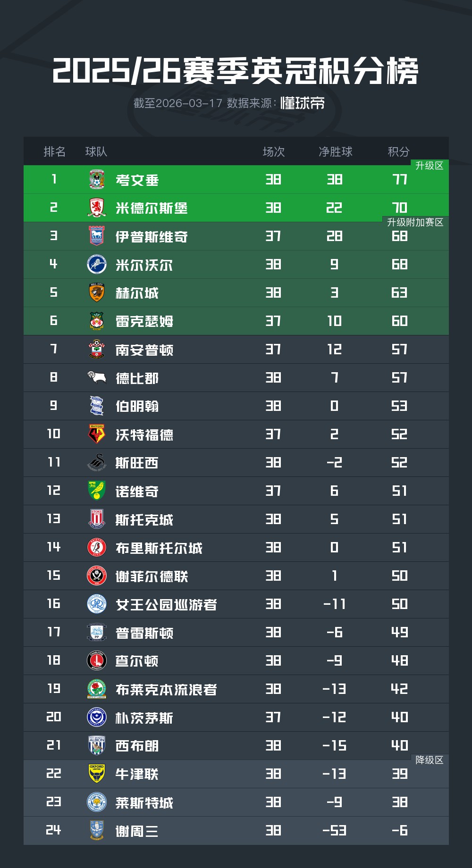Tap the Hull City (赫尔城) tiger badge
The width and height of the screenshot is (472, 868).
pyautogui.click(x=97, y=293)
